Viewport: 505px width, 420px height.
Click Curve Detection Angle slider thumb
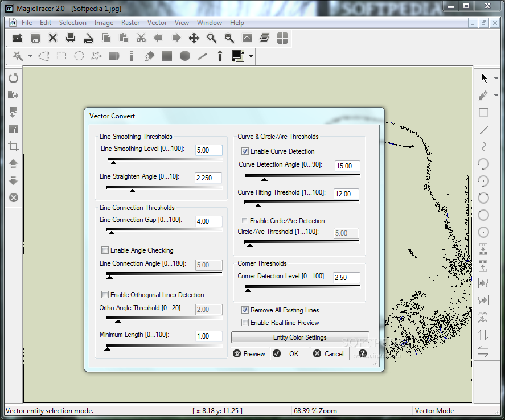click(264, 179)
